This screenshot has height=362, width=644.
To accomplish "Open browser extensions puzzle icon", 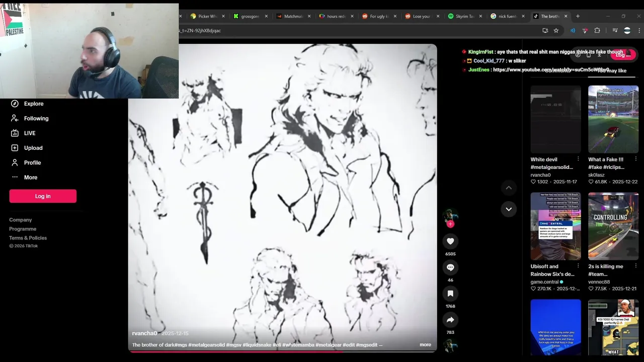I will point(597,31).
